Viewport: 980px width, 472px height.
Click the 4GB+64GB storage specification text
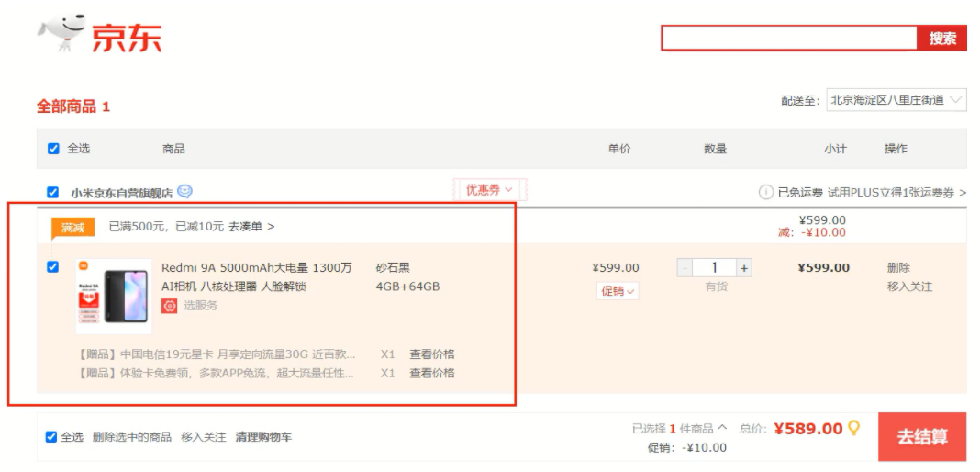tap(407, 287)
